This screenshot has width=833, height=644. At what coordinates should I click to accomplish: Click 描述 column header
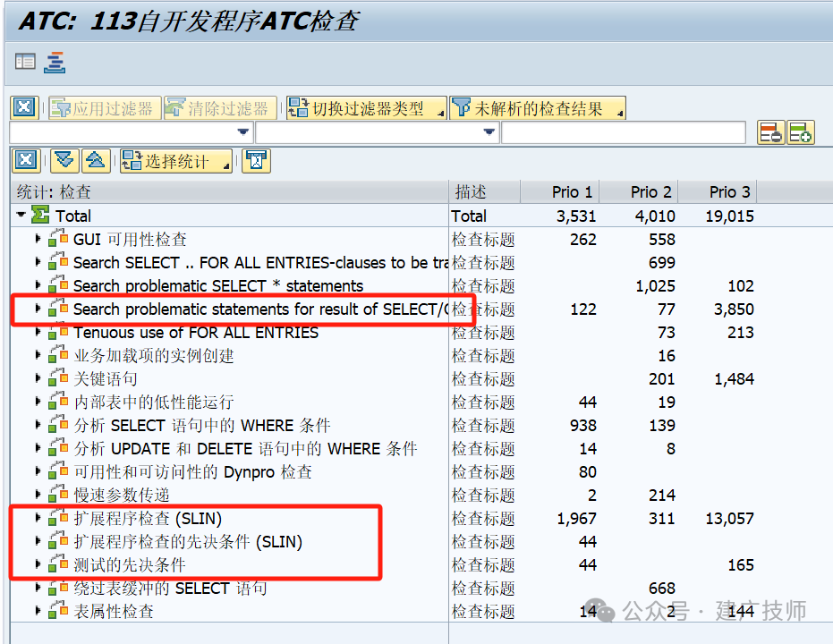[x=485, y=191]
